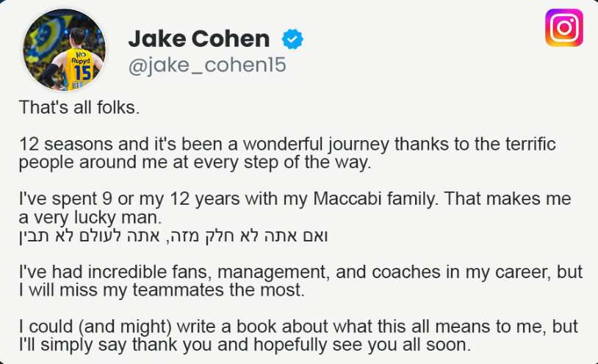Click the Instagram logo icon
This screenshot has width=598, height=364.
[x=563, y=28]
